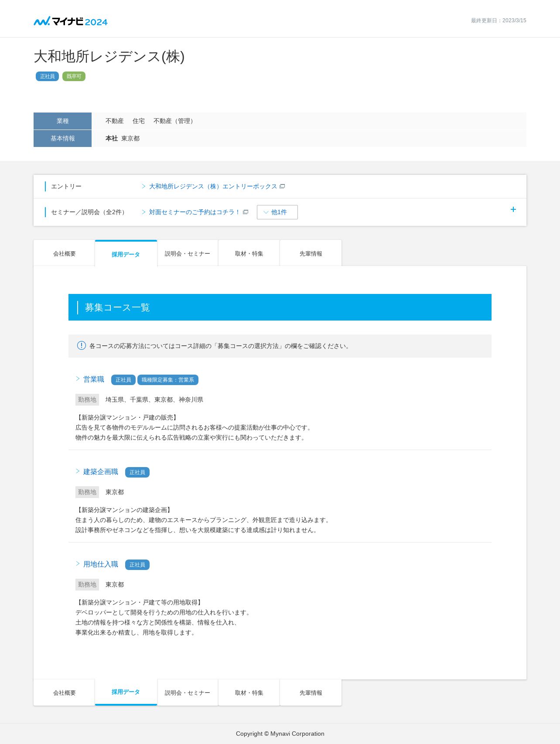Click 勤務地 label in the 建築企画職 section
The height and width of the screenshot is (744, 560).
[x=87, y=492]
